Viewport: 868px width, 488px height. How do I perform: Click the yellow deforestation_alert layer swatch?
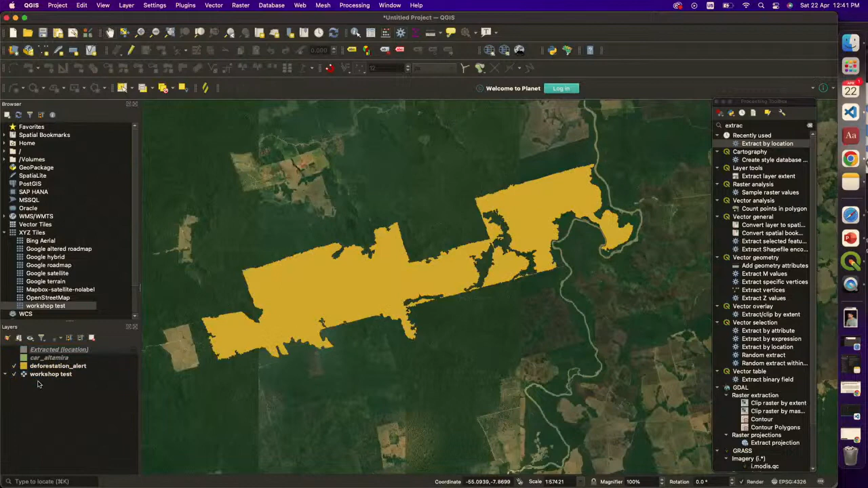(x=24, y=366)
